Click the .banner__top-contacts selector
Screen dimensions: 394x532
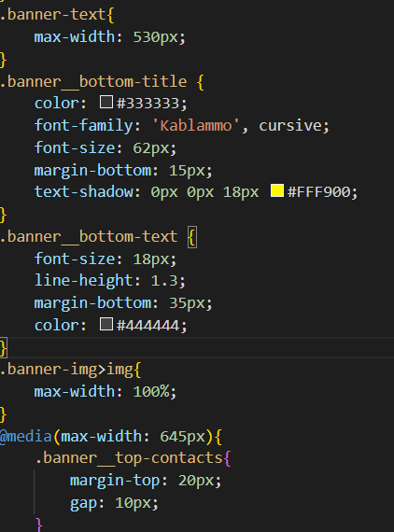point(129,458)
